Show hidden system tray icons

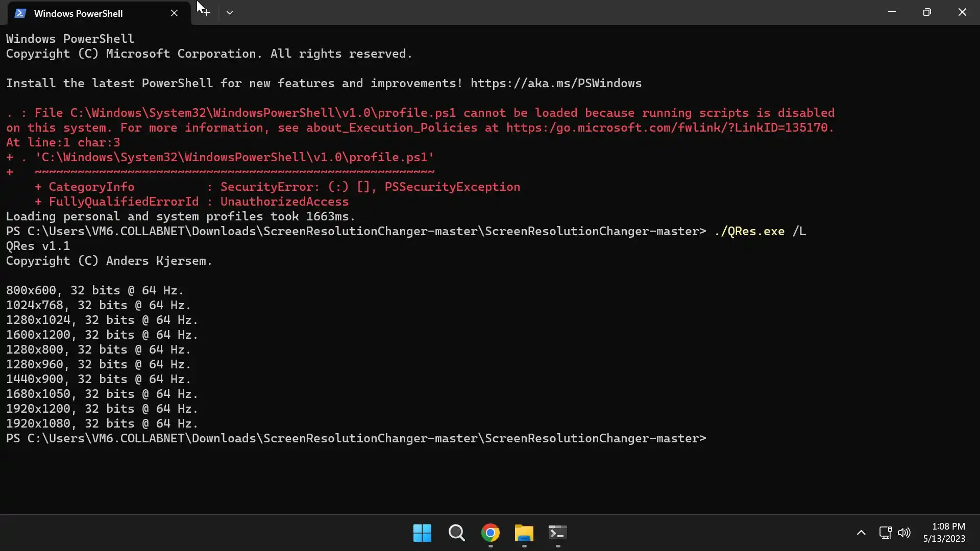click(861, 533)
